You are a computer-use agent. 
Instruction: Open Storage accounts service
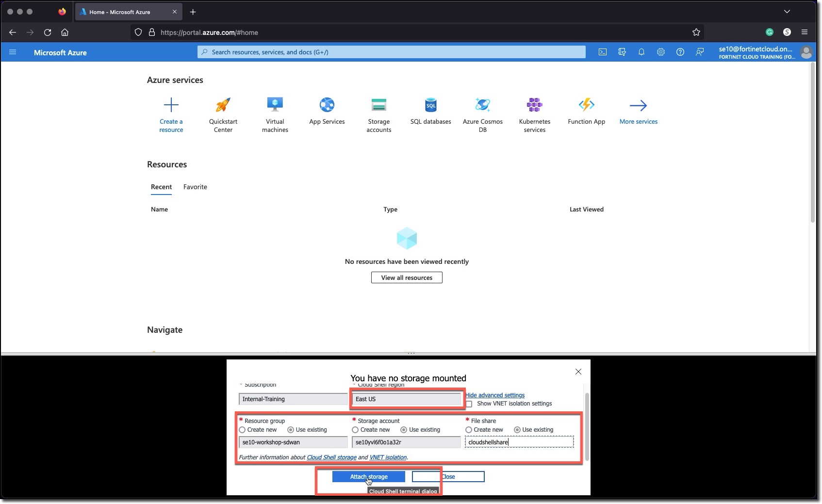(379, 114)
